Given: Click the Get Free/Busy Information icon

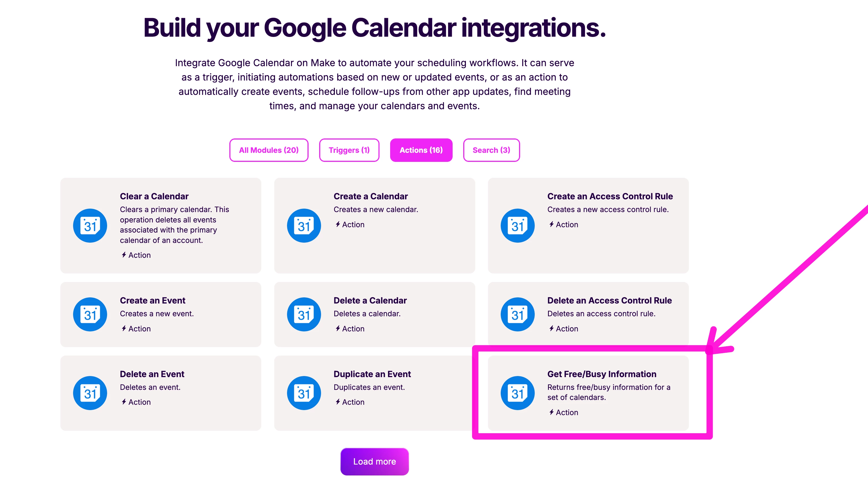Looking at the screenshot, I should [x=517, y=393].
